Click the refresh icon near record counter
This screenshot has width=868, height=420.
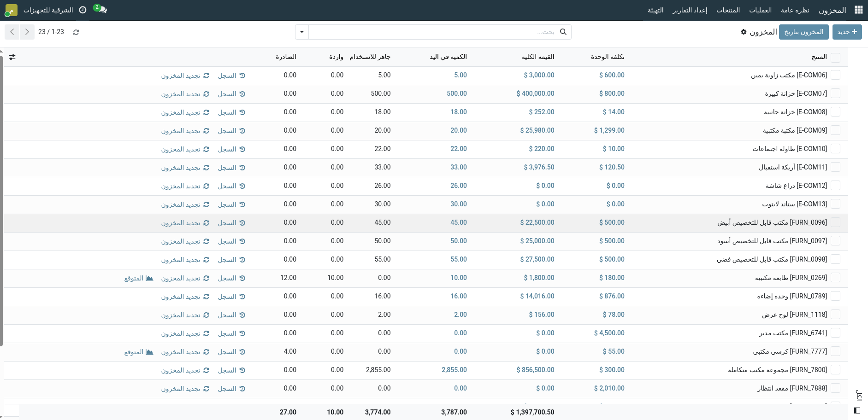point(76,32)
